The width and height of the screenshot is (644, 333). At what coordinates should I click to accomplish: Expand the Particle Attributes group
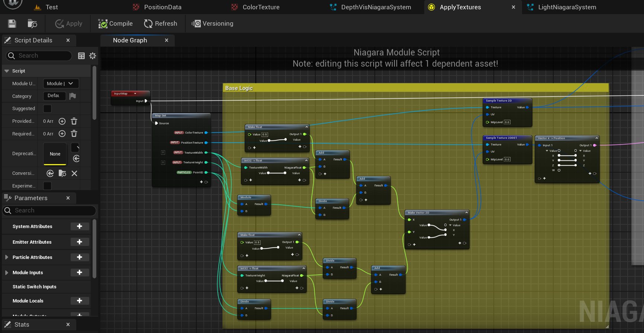7,257
